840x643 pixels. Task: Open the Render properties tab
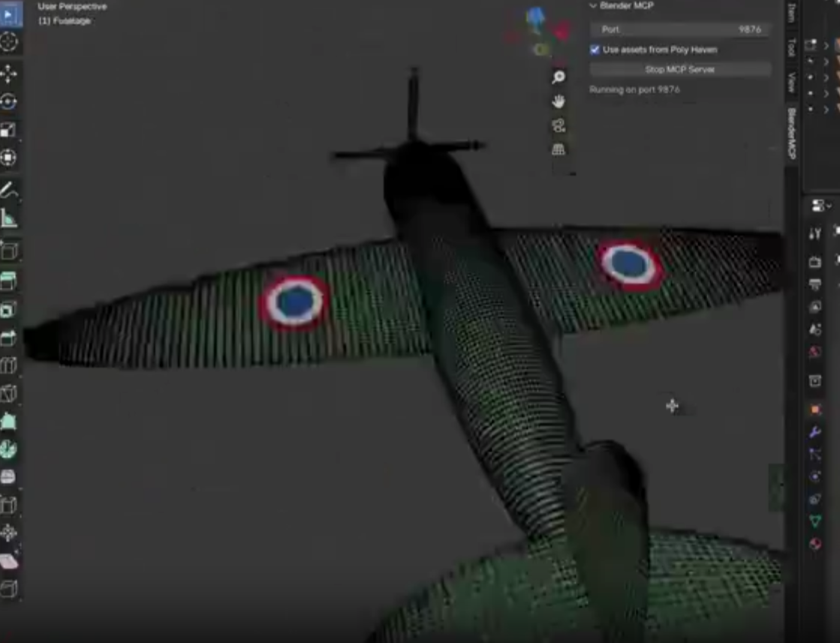pos(814,262)
